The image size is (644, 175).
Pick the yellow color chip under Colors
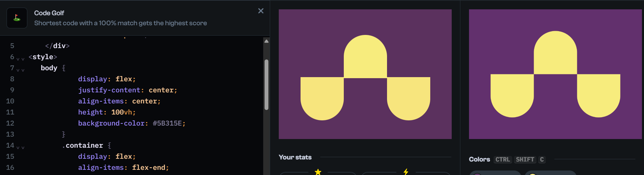coord(550,173)
